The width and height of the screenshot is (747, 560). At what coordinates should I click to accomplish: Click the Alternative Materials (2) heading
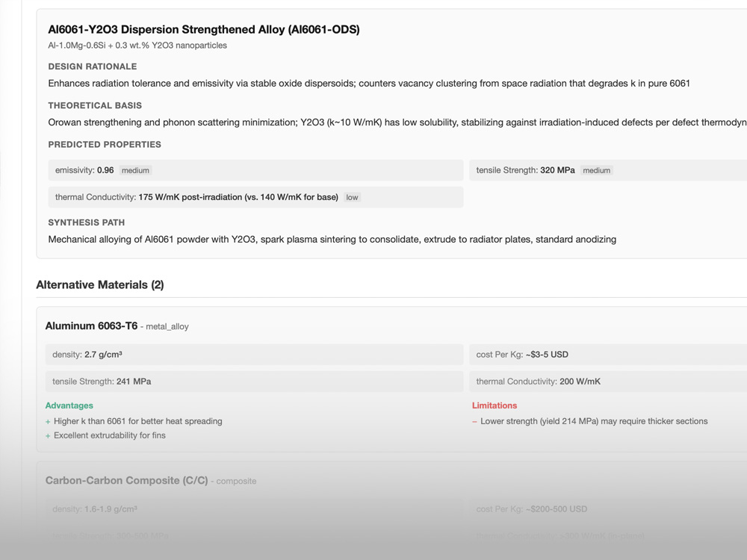pyautogui.click(x=100, y=284)
